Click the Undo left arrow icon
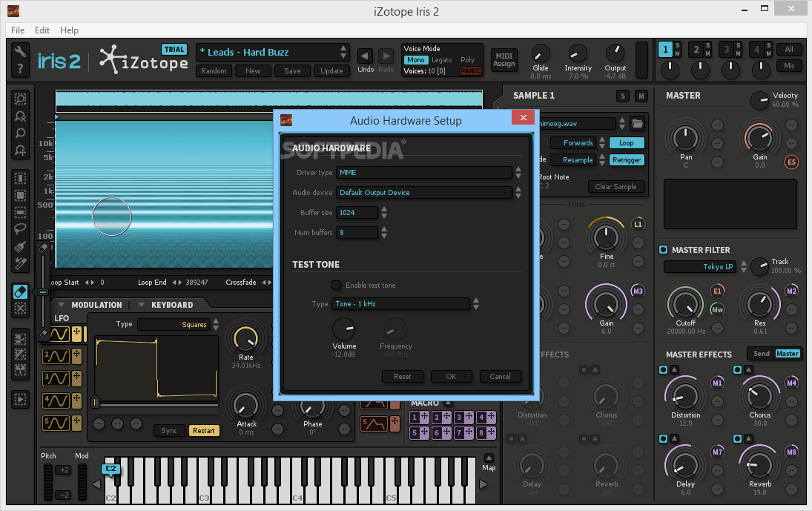Image resolution: width=812 pixels, height=511 pixels. tap(365, 56)
